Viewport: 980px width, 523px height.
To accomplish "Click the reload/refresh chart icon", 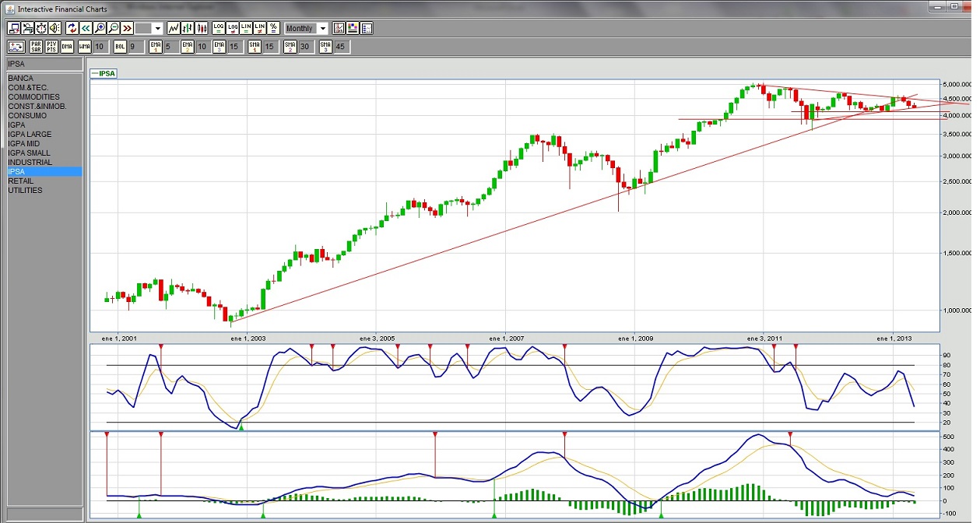I will pyautogui.click(x=72, y=28).
